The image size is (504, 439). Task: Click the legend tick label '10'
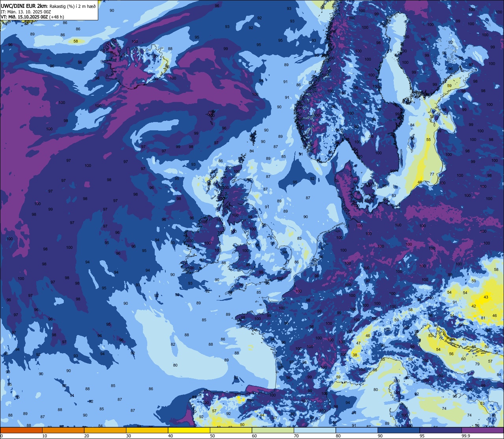point(44,436)
